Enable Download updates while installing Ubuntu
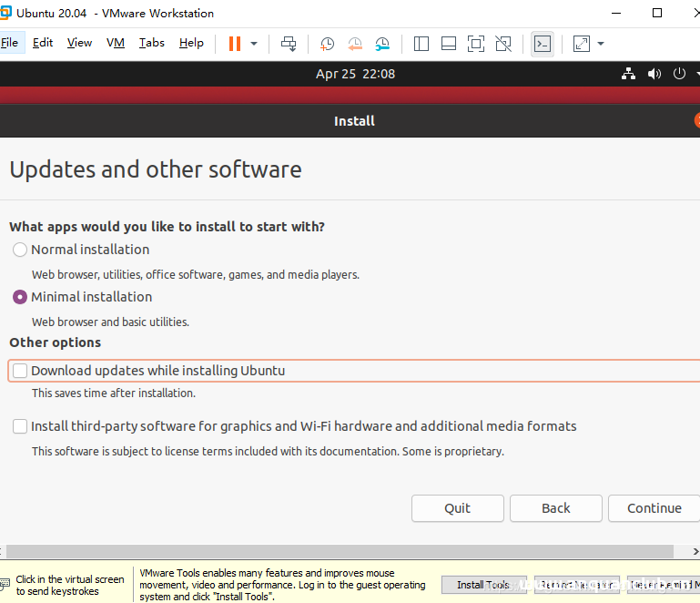 pyautogui.click(x=20, y=371)
